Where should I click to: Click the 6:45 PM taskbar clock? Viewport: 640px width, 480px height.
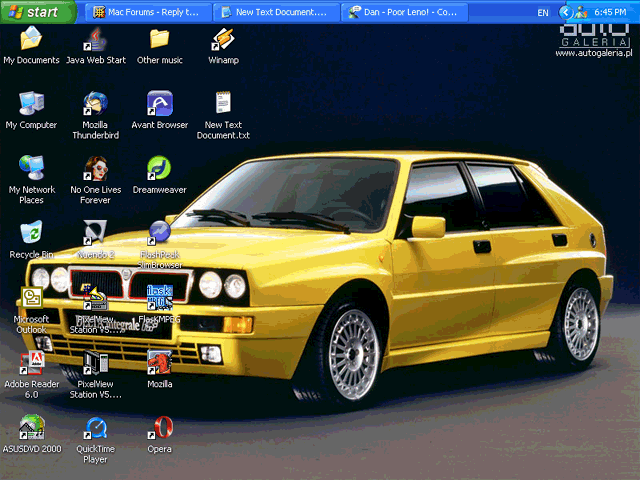pos(610,12)
